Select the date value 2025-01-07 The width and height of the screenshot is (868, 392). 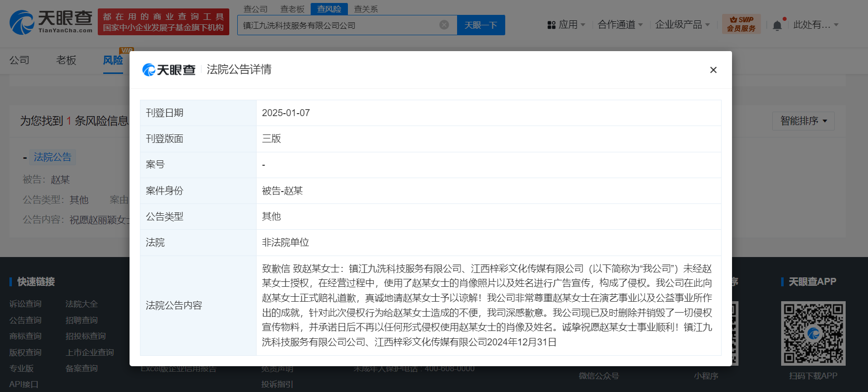click(286, 113)
